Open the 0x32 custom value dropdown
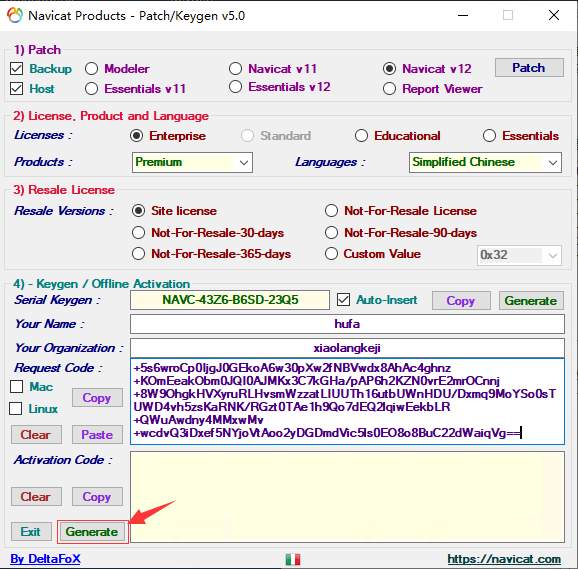This screenshot has height=569, width=578. coord(519,255)
